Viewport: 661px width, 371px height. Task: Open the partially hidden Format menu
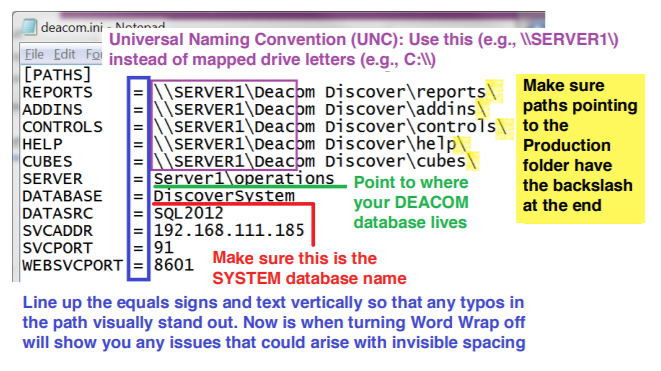pyautogui.click(x=94, y=54)
